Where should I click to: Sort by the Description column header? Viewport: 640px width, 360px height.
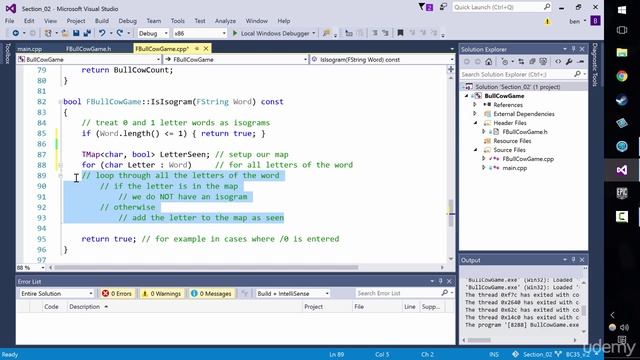pyautogui.click(x=84, y=307)
